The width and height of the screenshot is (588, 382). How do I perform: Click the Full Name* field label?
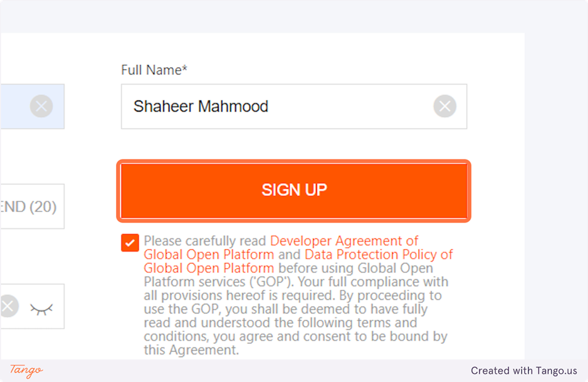[x=154, y=70]
